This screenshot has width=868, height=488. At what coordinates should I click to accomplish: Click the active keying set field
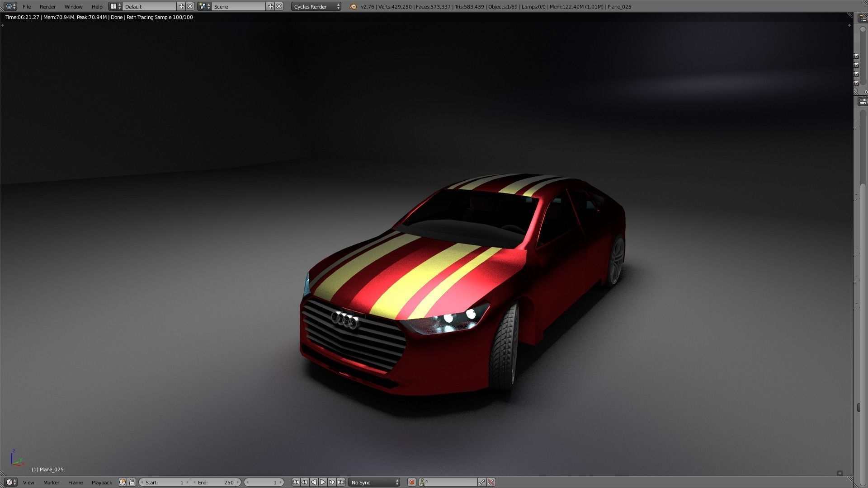click(x=448, y=482)
